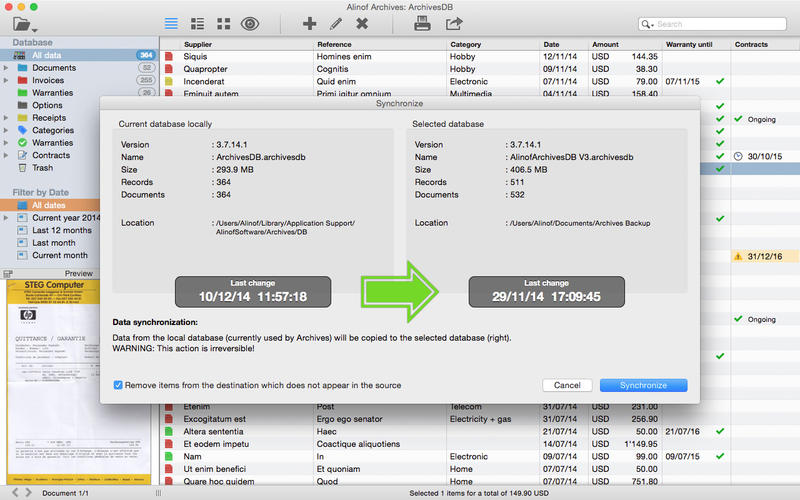This screenshot has height=500, width=800.
Task: Open search options magnifier dropdown
Action: click(647, 24)
